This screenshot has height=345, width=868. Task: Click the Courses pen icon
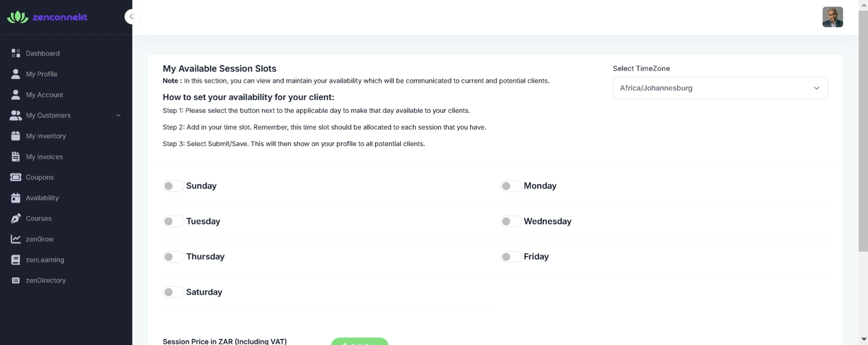point(15,219)
